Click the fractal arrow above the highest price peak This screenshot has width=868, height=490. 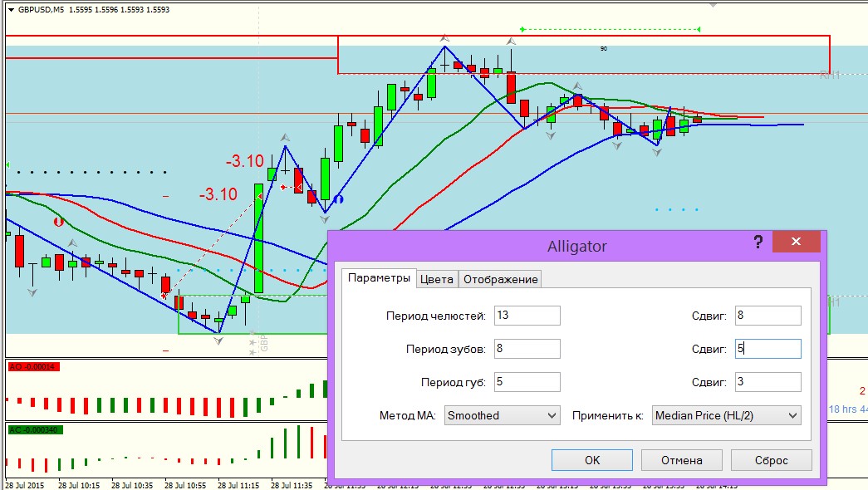(x=444, y=38)
